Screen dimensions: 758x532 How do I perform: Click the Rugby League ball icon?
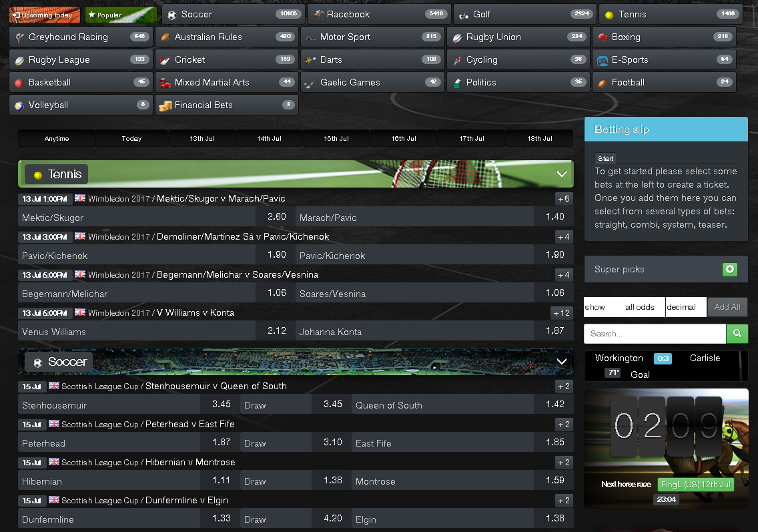click(x=19, y=60)
